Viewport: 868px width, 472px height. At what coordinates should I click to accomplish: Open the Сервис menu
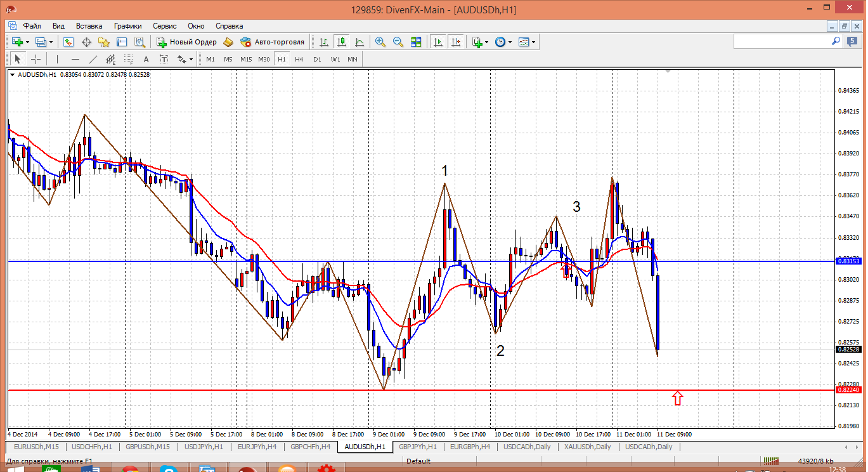tap(165, 26)
